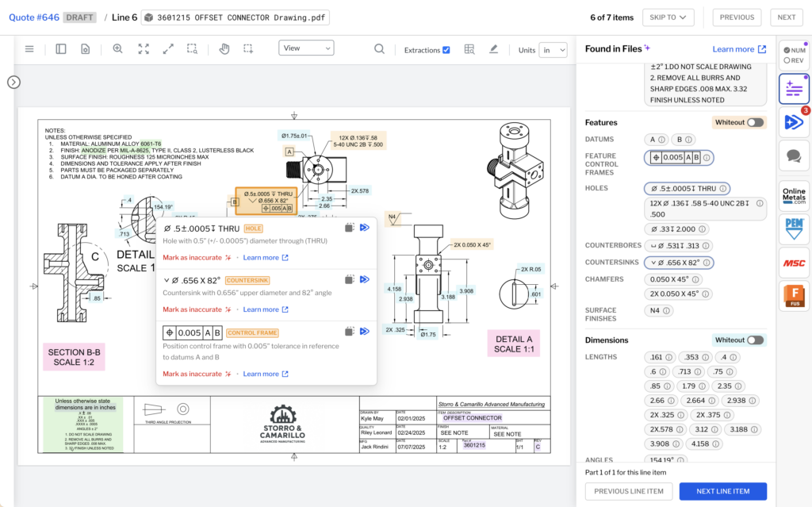The image size is (812, 507).
Task: Select the Ø .5±.0005 THRU hole chip
Action: coord(687,189)
